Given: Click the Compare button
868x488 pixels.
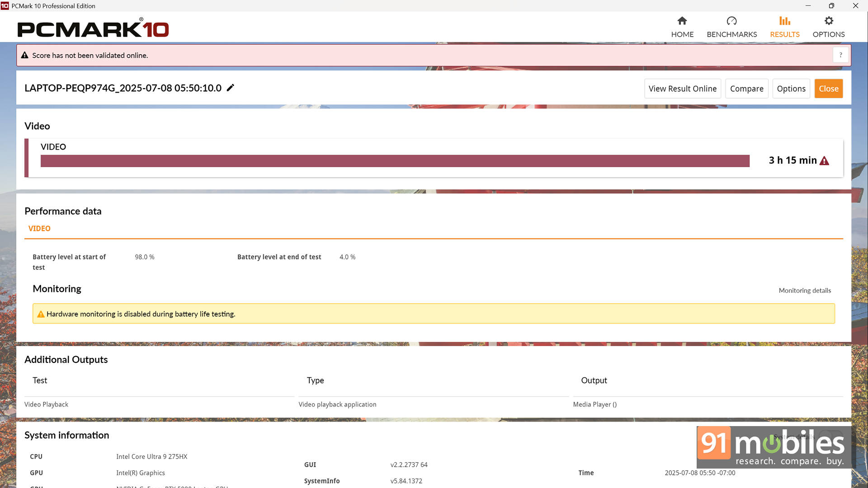Looking at the screenshot, I should point(746,89).
